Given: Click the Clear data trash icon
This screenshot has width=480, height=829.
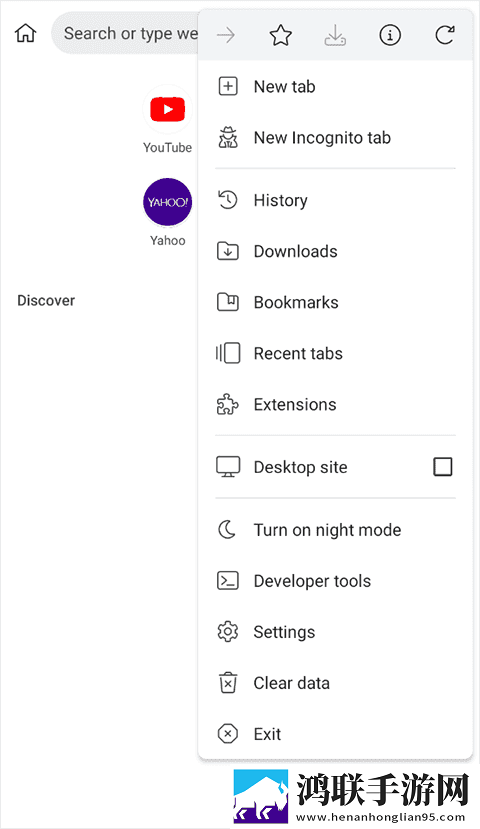Looking at the screenshot, I should [x=228, y=683].
